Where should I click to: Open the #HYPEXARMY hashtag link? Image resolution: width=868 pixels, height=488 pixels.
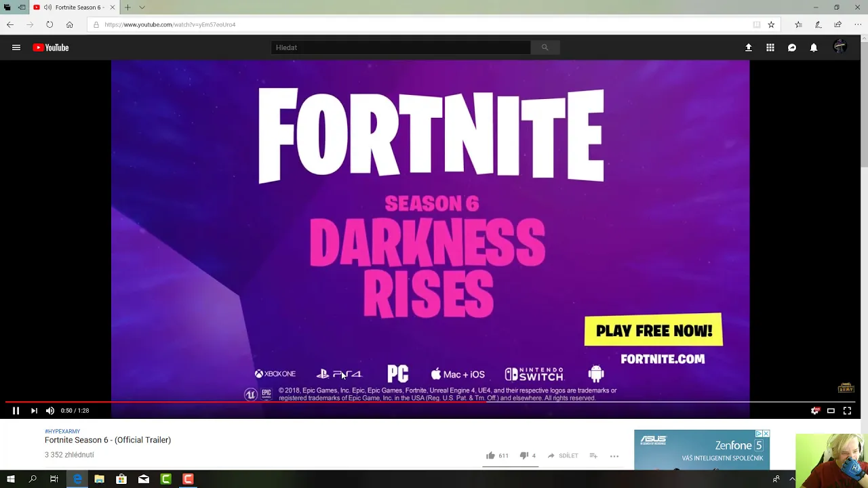(62, 431)
